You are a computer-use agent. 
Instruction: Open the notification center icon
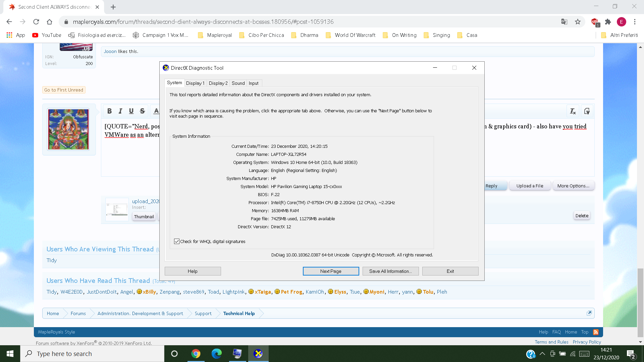(631, 354)
